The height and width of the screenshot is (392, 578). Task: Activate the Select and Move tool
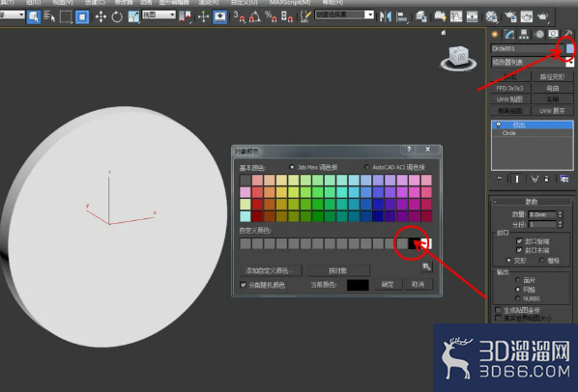tap(101, 16)
